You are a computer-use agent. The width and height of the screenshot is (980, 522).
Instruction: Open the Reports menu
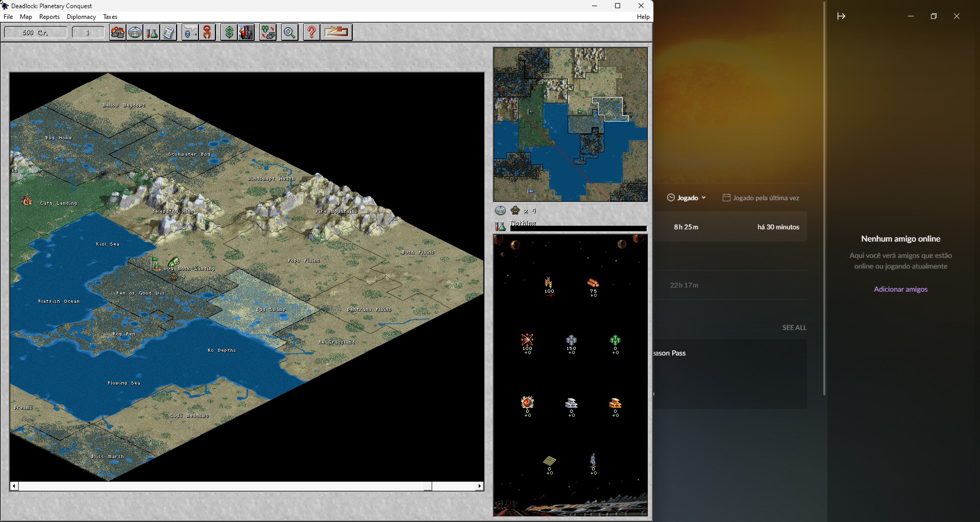click(50, 17)
